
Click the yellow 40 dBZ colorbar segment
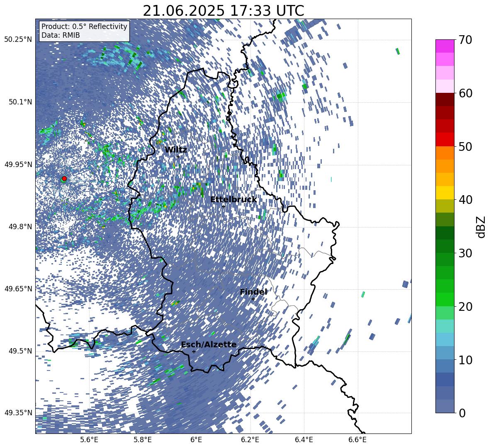tap(445, 193)
